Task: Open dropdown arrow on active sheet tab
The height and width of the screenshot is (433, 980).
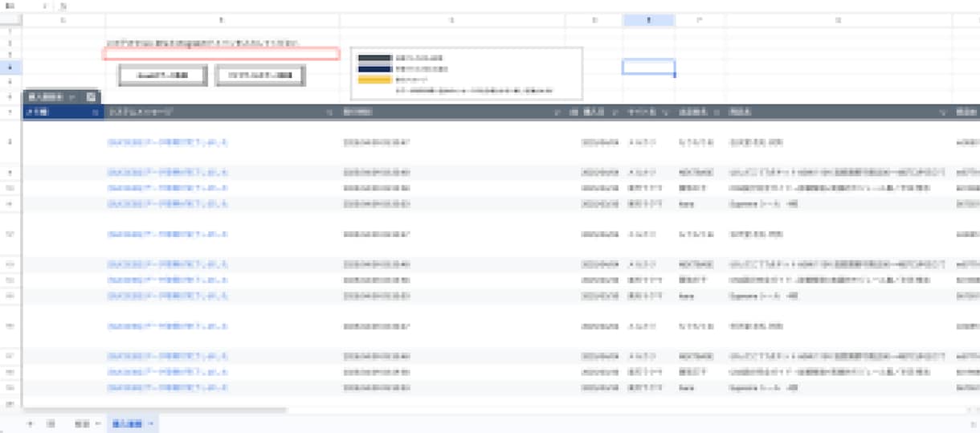Action: click(150, 423)
